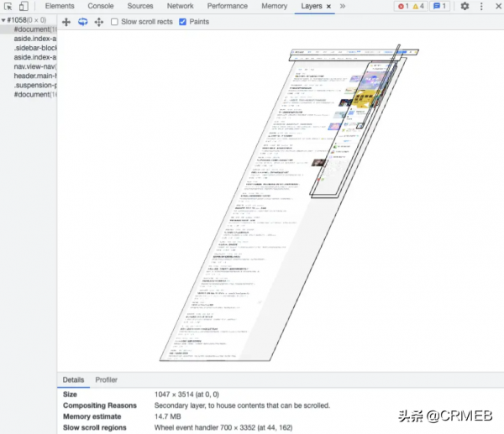
Task: Open the Profiler tab in details pane
Action: (106, 380)
